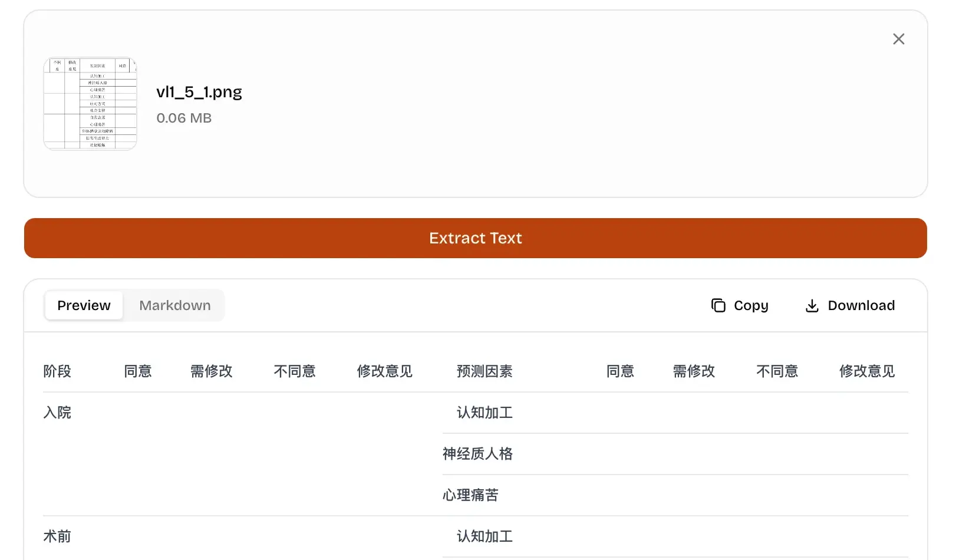Click the 修改意见 column header
Viewport: 956px width, 560px height.
384,371
